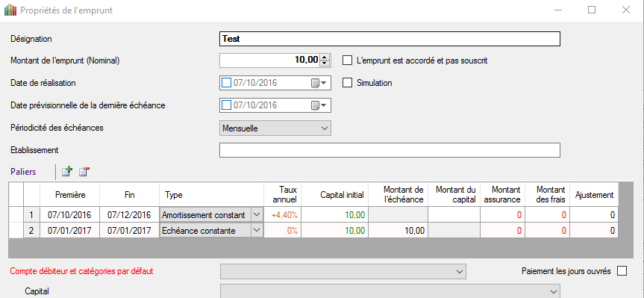Click 'Compte débiteur et catégories par défaut' label
The image size is (644, 298).
(82, 271)
